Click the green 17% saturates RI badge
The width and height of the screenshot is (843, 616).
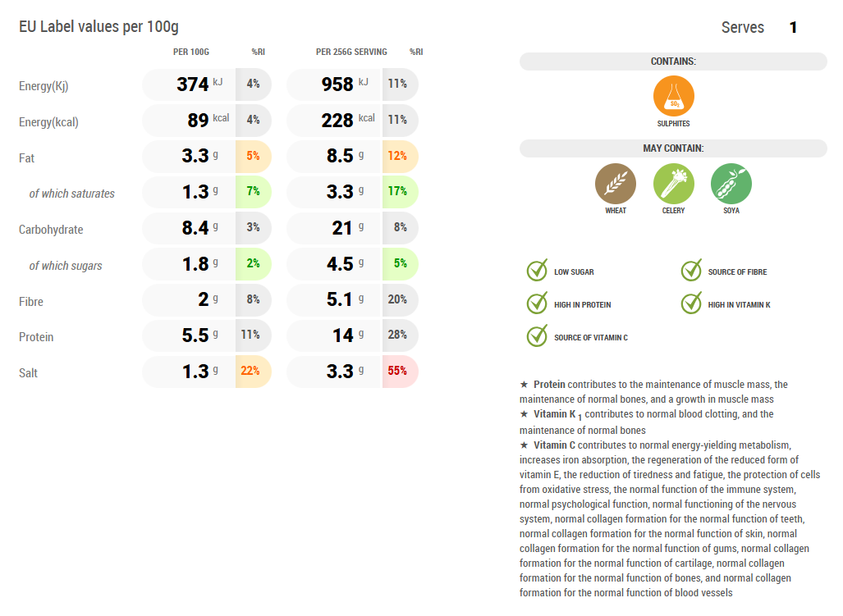point(398,192)
